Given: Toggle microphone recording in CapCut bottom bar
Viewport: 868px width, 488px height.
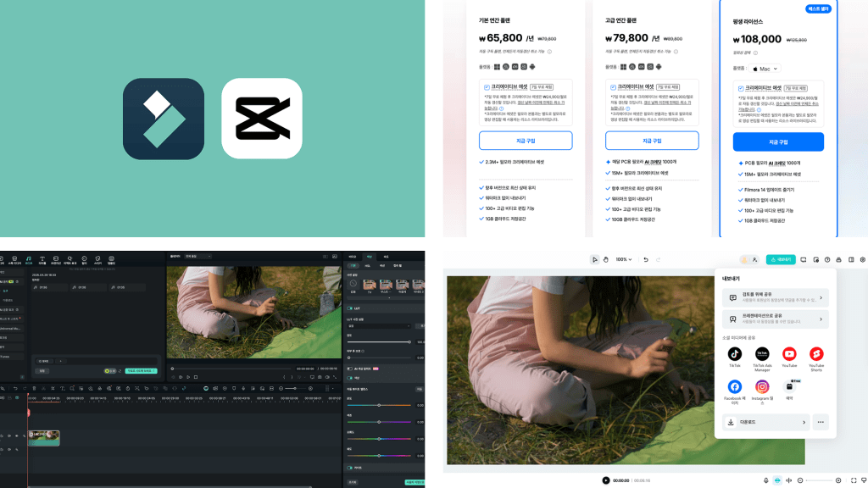Looking at the screenshot, I should 766,480.
